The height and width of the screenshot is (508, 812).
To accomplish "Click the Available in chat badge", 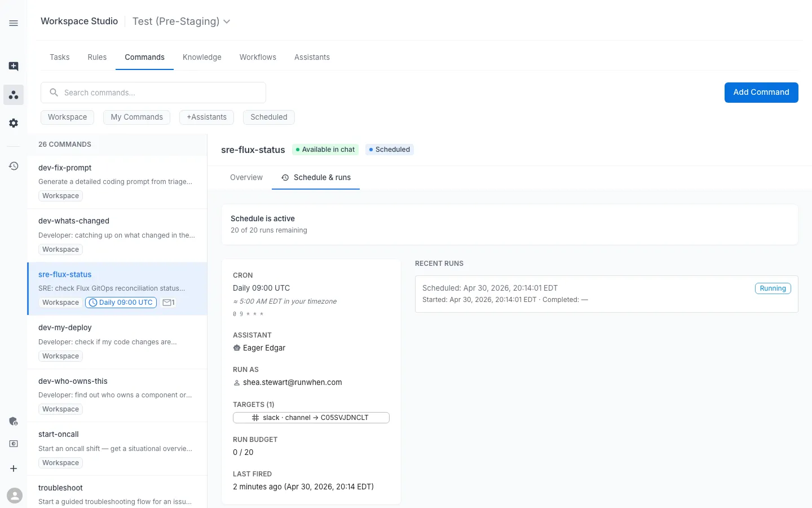I will point(325,150).
